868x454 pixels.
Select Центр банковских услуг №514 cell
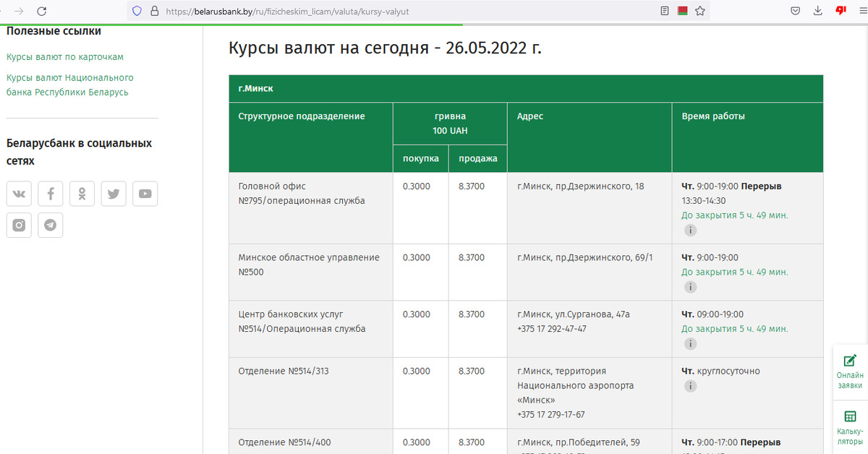pos(311,329)
